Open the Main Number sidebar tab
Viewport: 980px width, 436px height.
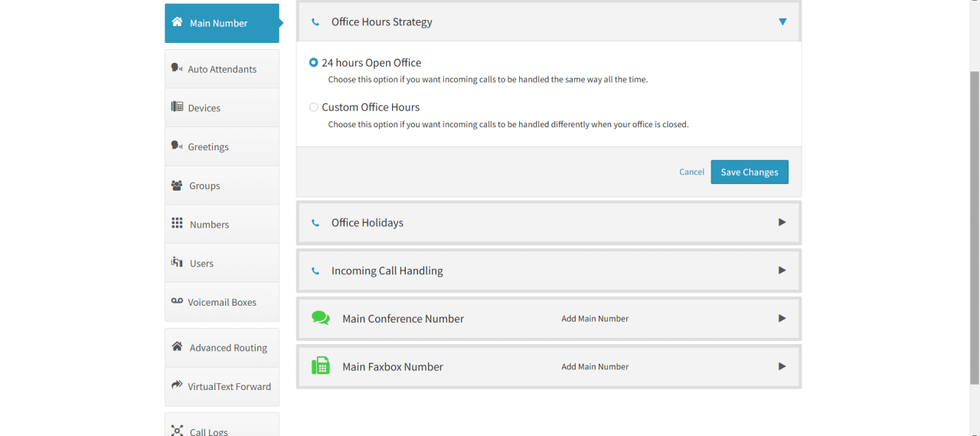point(222,23)
